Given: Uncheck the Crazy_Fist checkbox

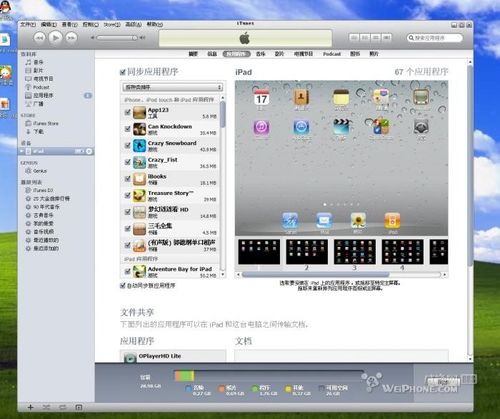Looking at the screenshot, I should click(x=127, y=162).
